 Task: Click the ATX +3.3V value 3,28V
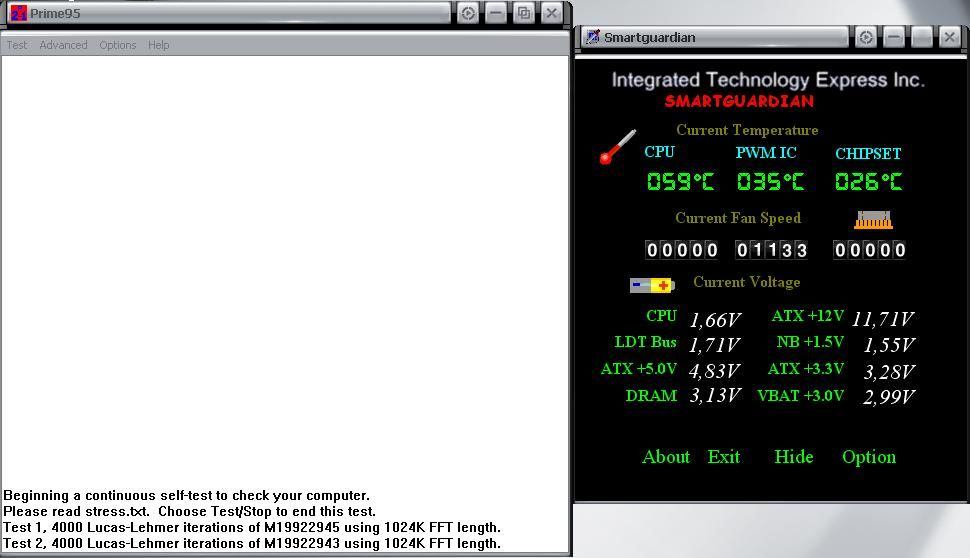point(890,371)
